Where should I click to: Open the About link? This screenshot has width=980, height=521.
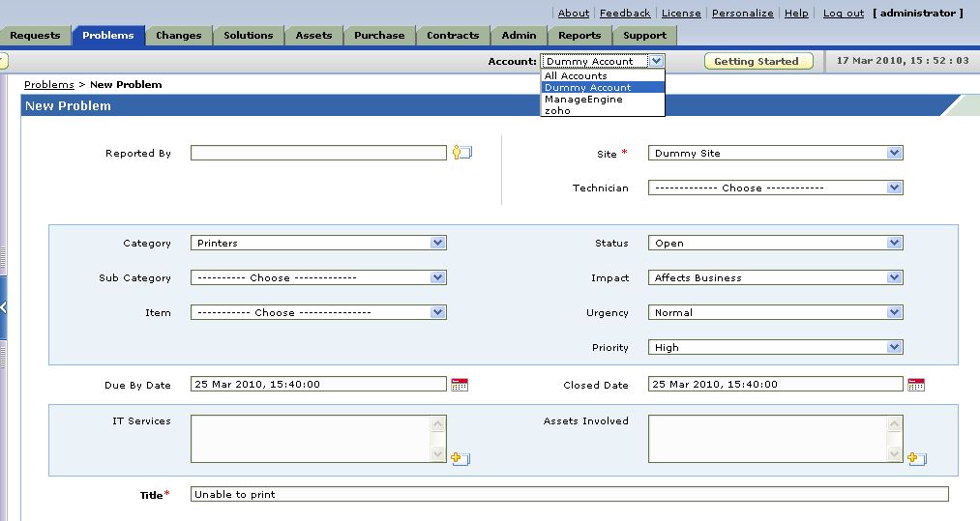(573, 14)
